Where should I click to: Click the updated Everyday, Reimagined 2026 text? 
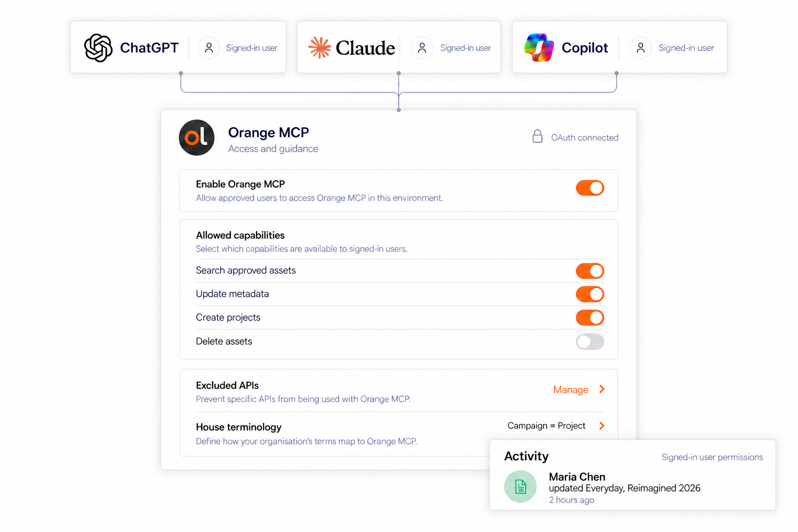click(624, 488)
